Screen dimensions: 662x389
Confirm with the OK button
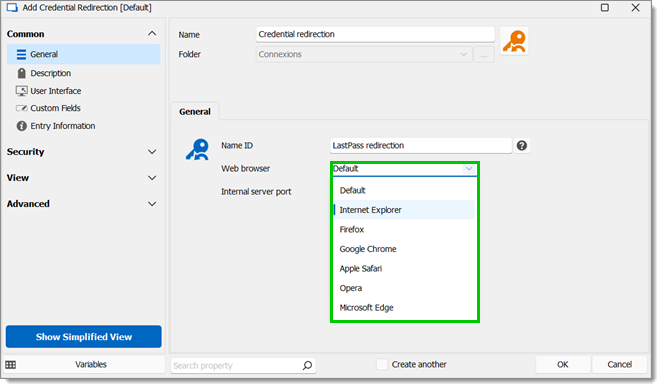(563, 365)
